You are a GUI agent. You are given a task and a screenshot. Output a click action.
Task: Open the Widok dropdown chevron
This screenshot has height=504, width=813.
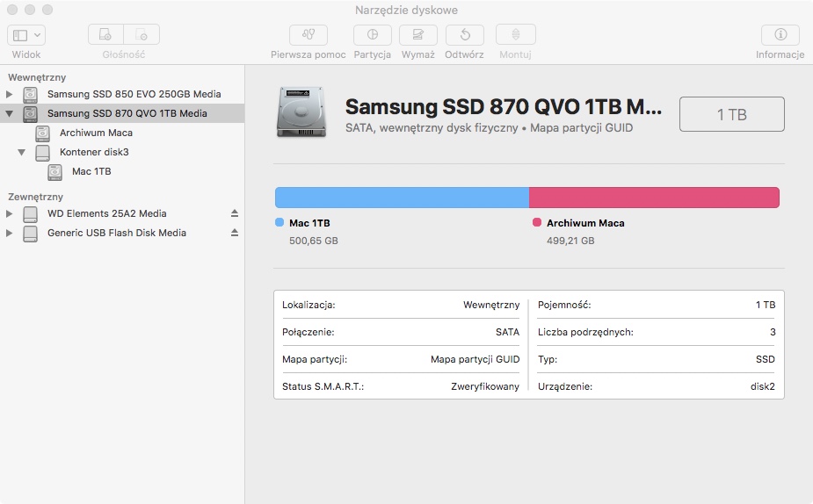[x=37, y=35]
